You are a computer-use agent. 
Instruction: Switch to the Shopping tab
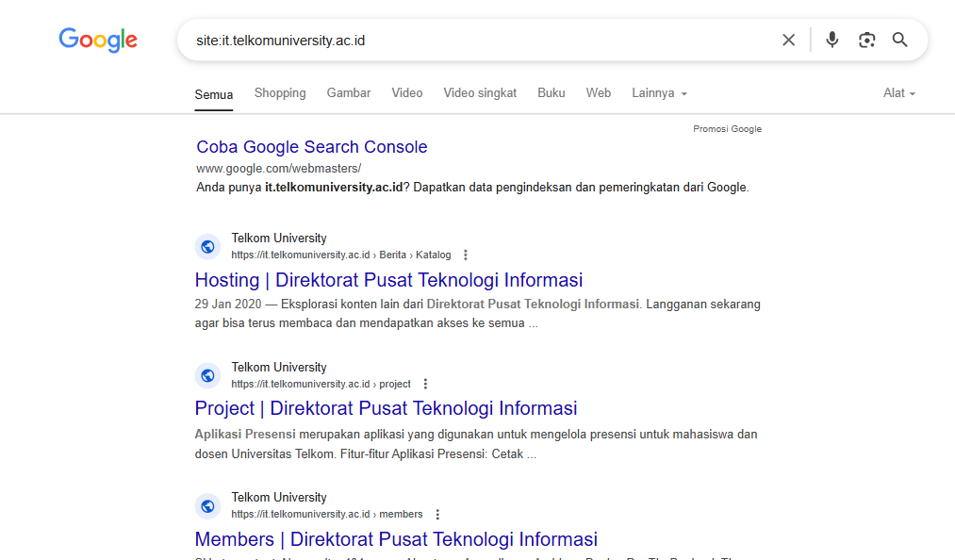280,93
